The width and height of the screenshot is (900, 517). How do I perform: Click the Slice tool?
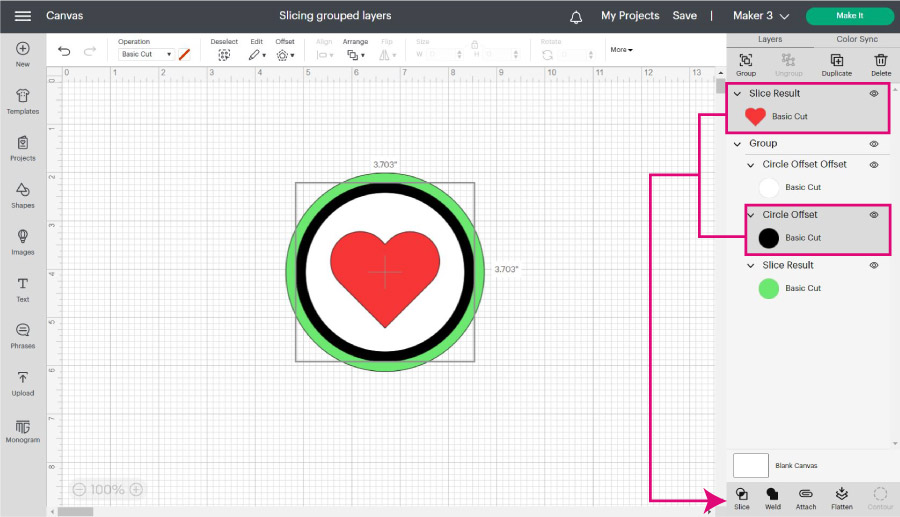click(742, 498)
